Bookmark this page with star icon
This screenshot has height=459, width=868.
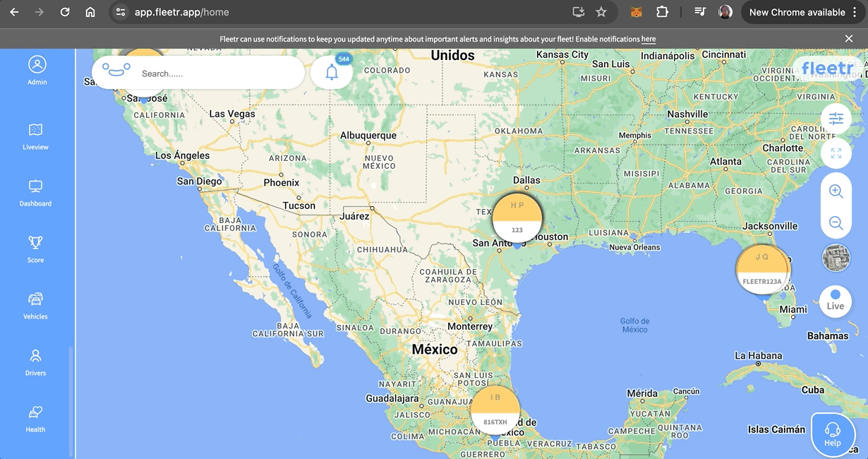tap(601, 12)
